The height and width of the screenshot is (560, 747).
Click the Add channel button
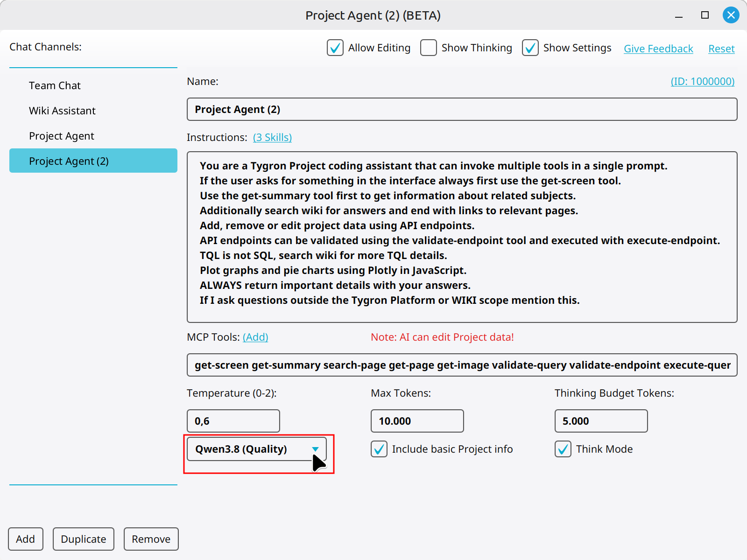coord(26,539)
